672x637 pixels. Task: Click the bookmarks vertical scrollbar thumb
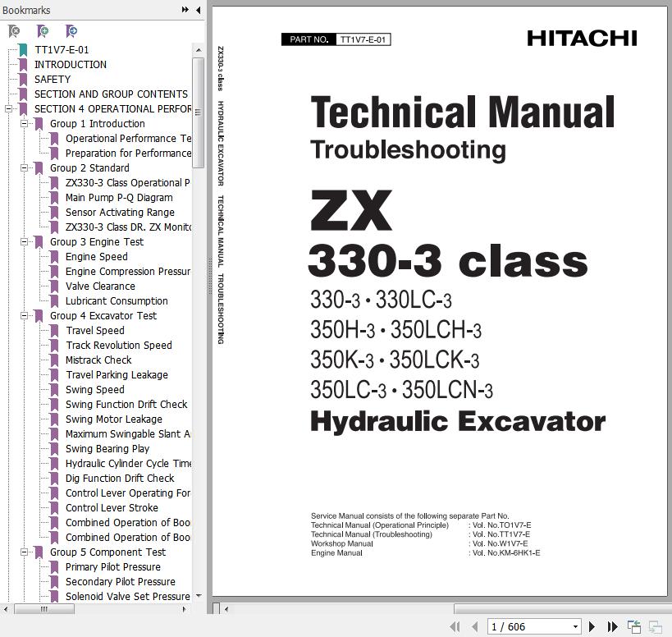pyautogui.click(x=198, y=112)
